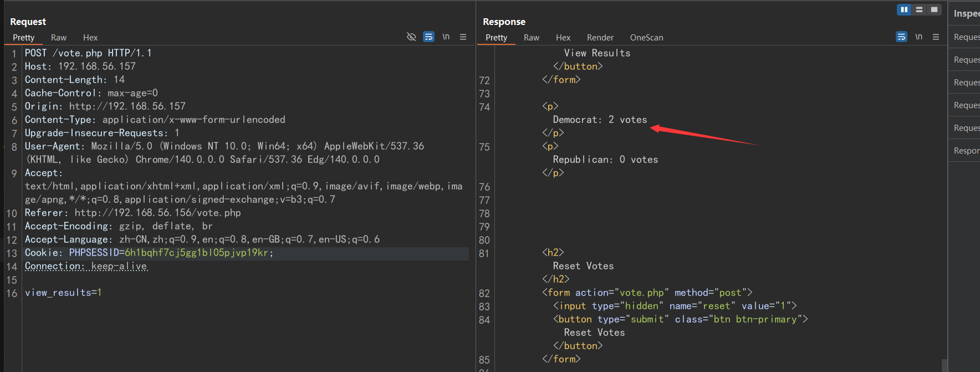
Task: Toggle word wrap in Response panel
Action: point(901,37)
